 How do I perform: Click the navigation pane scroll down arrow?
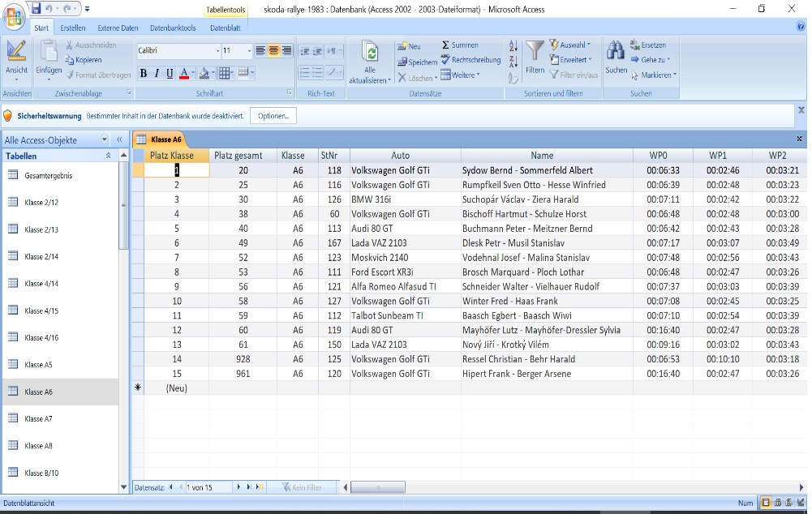pos(123,487)
